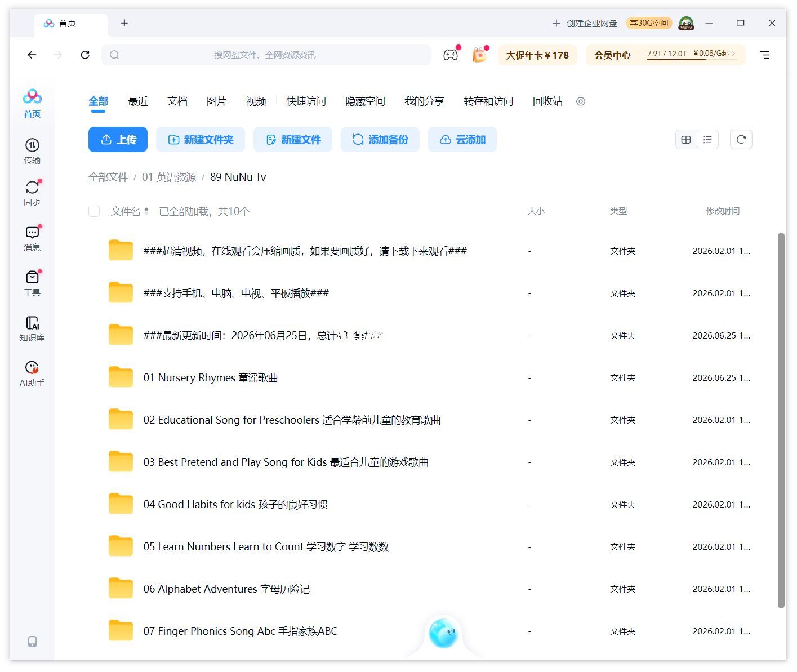This screenshot has width=797, height=672.
Task: Open the 知识库 knowledge base
Action: pyautogui.click(x=32, y=328)
